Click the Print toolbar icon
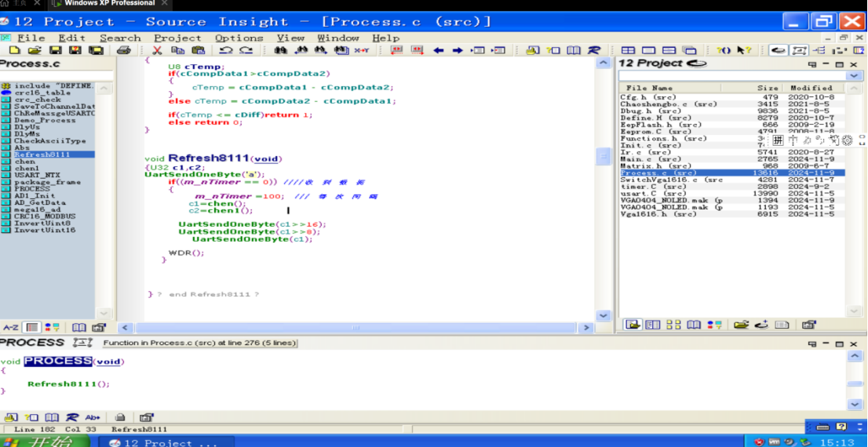 point(123,50)
